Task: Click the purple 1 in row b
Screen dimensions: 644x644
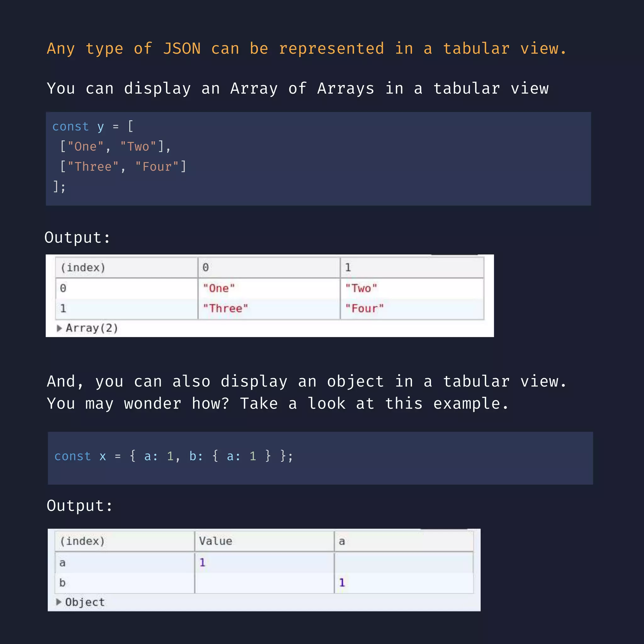Action: coord(342,583)
